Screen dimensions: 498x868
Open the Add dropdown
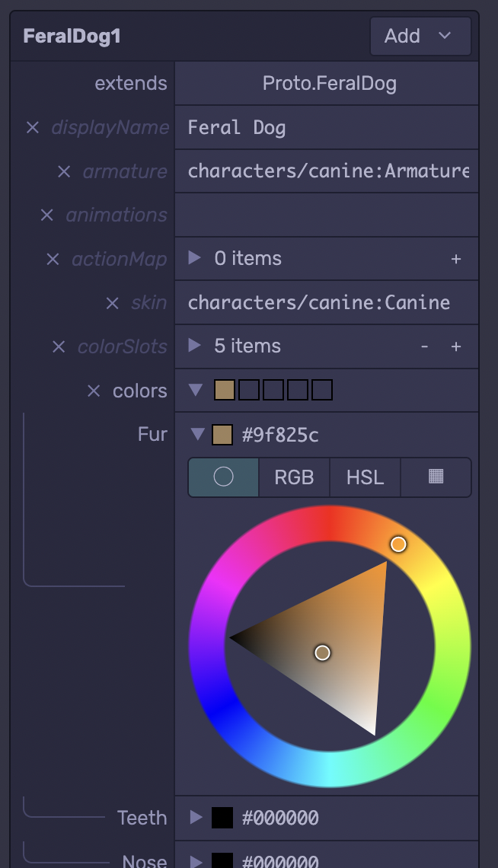[420, 36]
